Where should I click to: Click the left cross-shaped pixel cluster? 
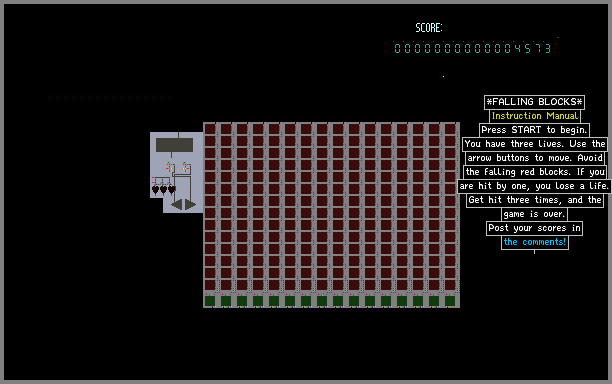click(169, 167)
